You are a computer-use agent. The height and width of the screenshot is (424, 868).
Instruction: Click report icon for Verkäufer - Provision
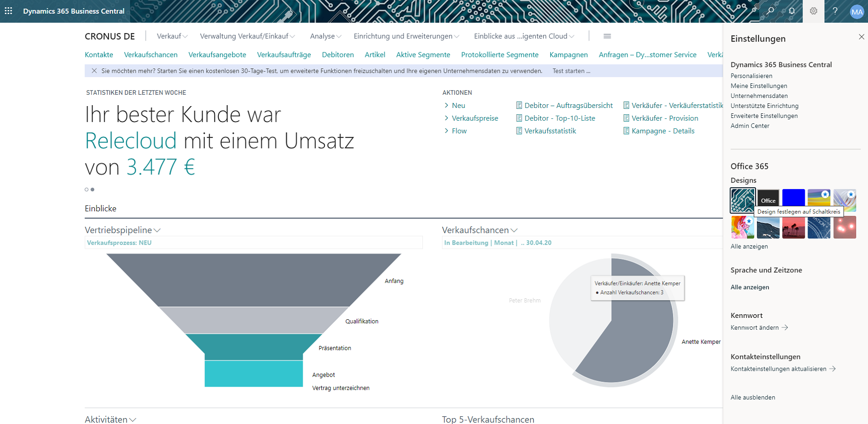pyautogui.click(x=626, y=118)
